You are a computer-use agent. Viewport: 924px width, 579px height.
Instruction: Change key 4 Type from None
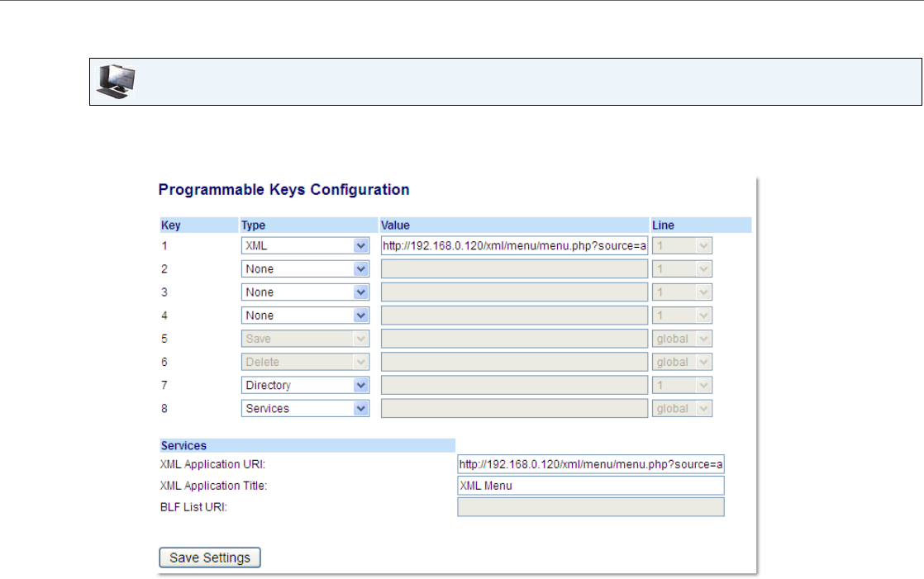[305, 316]
